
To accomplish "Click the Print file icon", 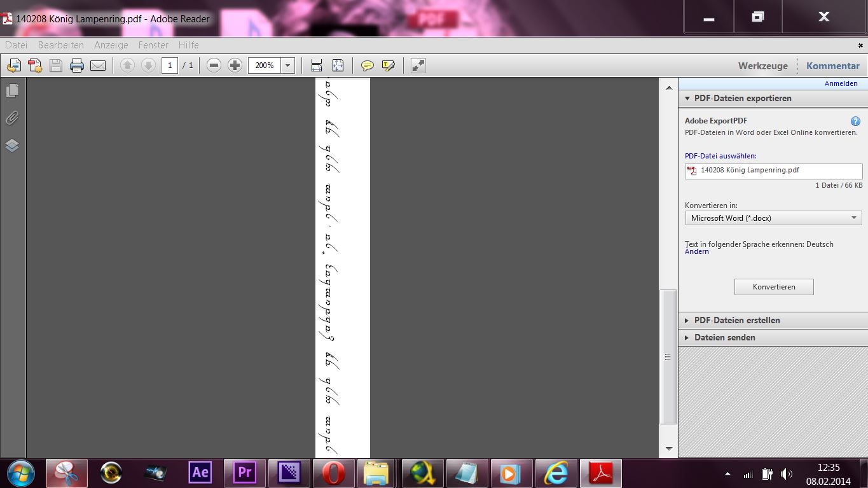I will click(77, 66).
